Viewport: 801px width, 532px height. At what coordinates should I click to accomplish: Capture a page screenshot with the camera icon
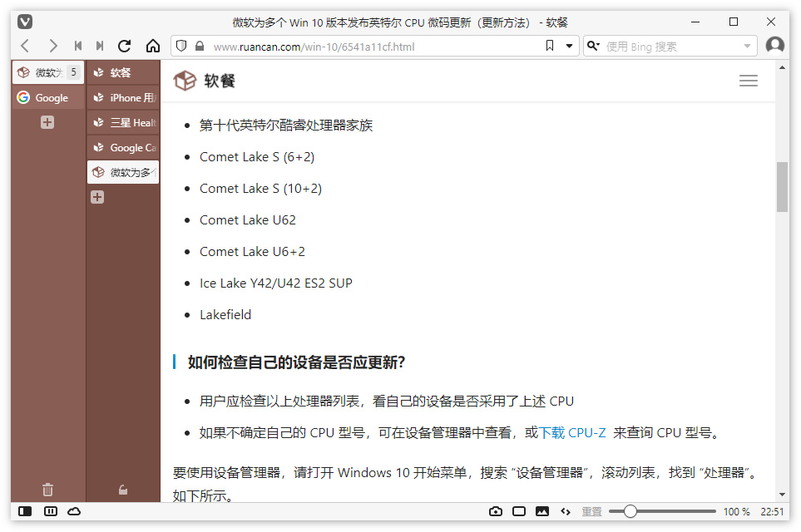point(496,511)
